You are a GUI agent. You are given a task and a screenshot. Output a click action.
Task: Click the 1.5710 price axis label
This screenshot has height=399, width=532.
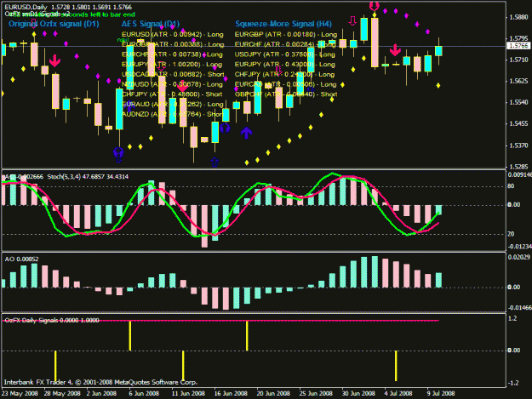pyautogui.click(x=518, y=60)
